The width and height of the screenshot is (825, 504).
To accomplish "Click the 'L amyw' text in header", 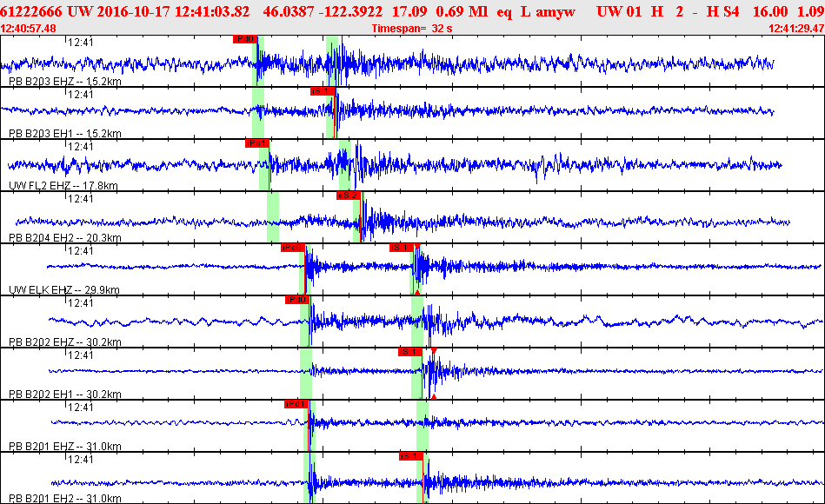I will click(548, 12).
